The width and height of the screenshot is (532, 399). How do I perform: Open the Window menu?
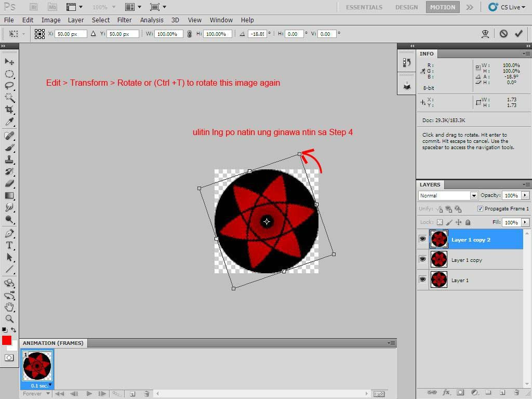click(221, 20)
